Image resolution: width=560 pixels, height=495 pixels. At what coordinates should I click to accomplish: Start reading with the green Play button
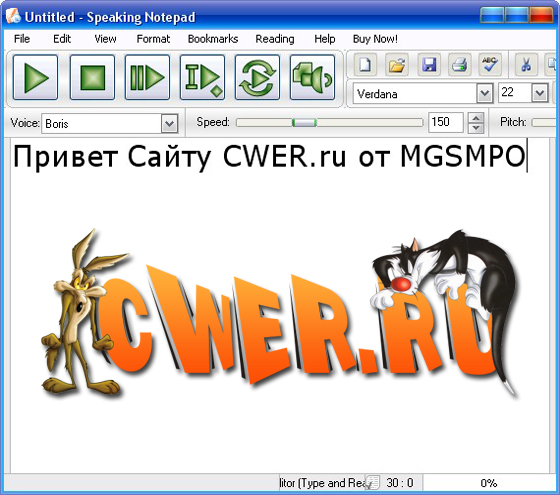click(x=35, y=77)
